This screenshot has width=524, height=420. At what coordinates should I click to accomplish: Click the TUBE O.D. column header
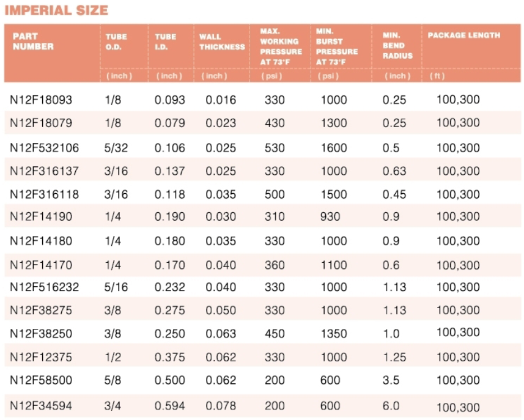point(116,42)
